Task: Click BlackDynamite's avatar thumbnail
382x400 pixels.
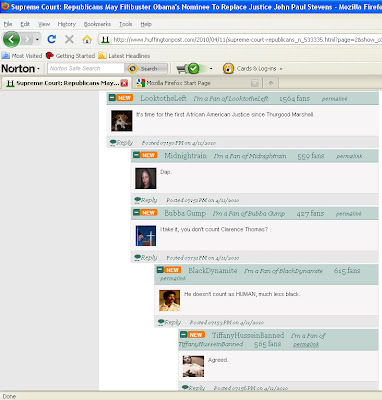Action: click(169, 300)
